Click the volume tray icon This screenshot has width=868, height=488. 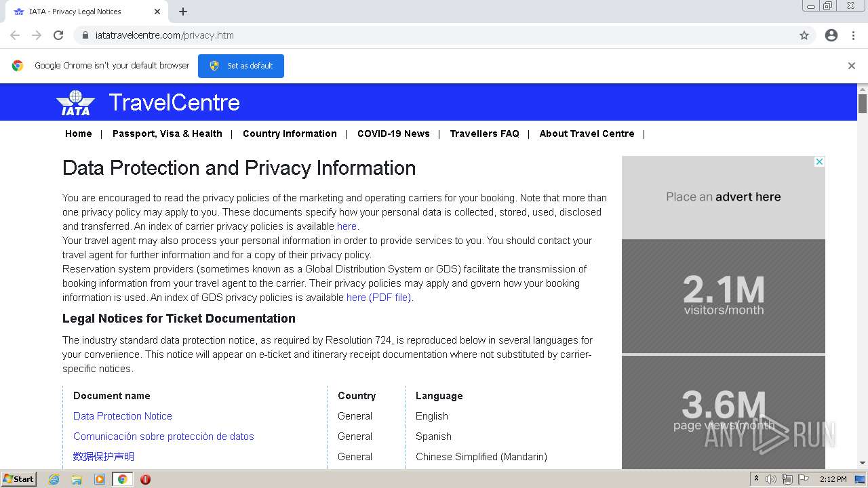point(771,479)
